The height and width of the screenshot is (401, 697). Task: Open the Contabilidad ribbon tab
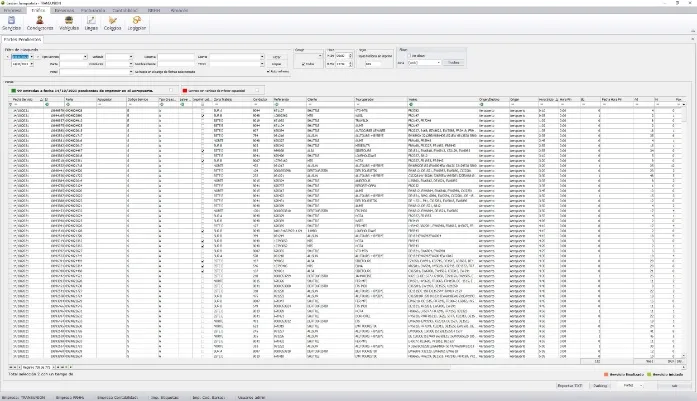point(125,10)
